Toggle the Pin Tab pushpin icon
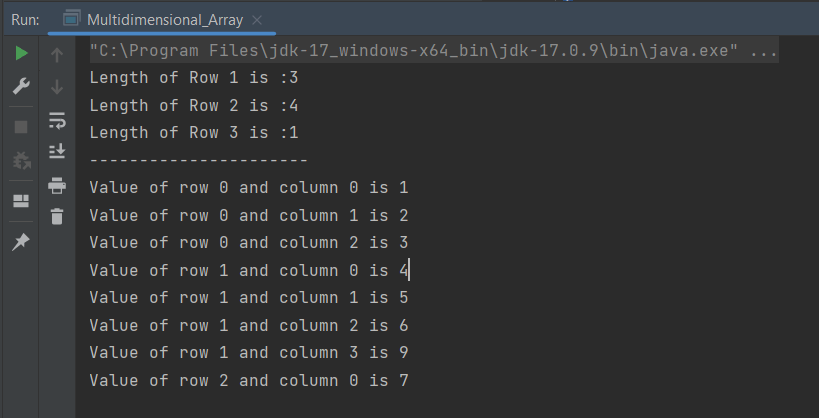The image size is (819, 418). point(21,242)
